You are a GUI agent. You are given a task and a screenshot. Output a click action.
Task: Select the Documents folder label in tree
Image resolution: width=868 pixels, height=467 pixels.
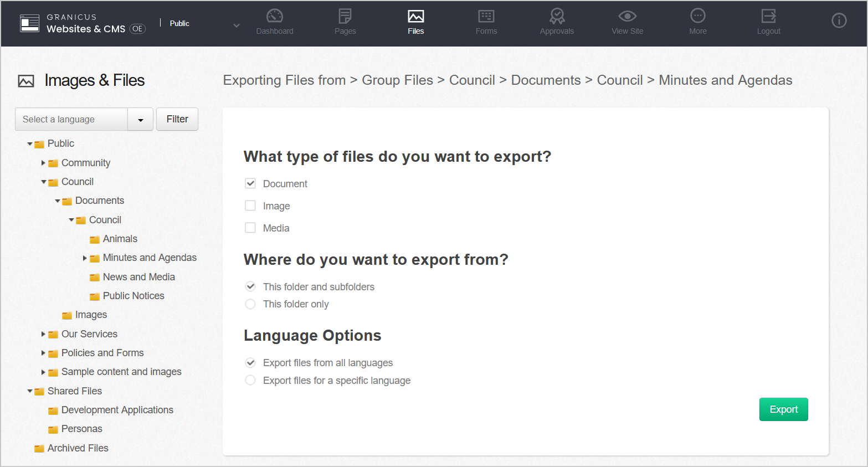[100, 201]
